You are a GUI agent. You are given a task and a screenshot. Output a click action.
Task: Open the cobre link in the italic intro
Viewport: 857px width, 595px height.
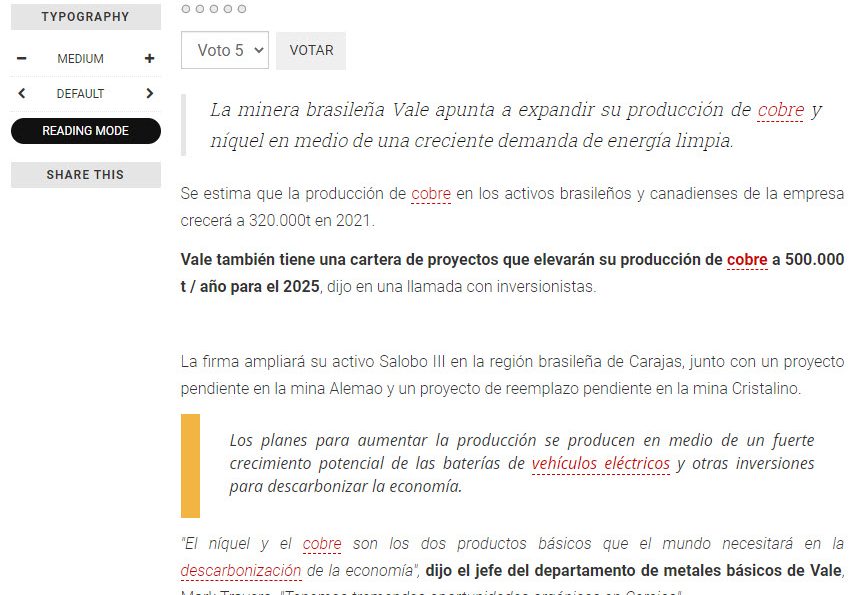(780, 110)
